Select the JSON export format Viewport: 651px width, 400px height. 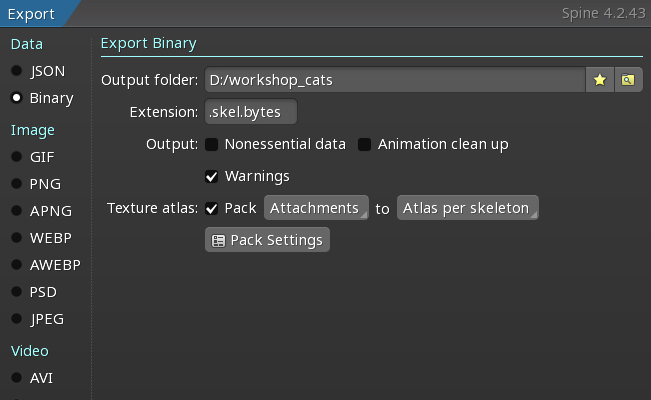[x=17, y=71]
